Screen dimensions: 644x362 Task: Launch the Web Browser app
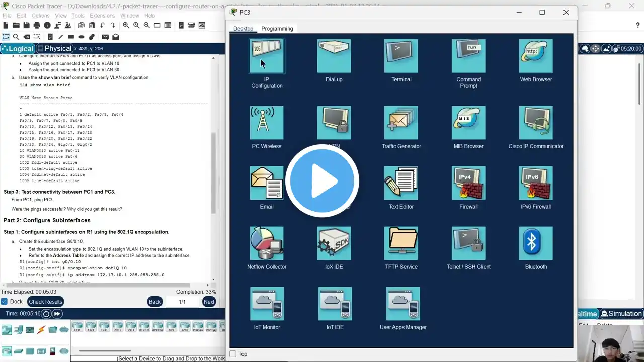coord(536,56)
